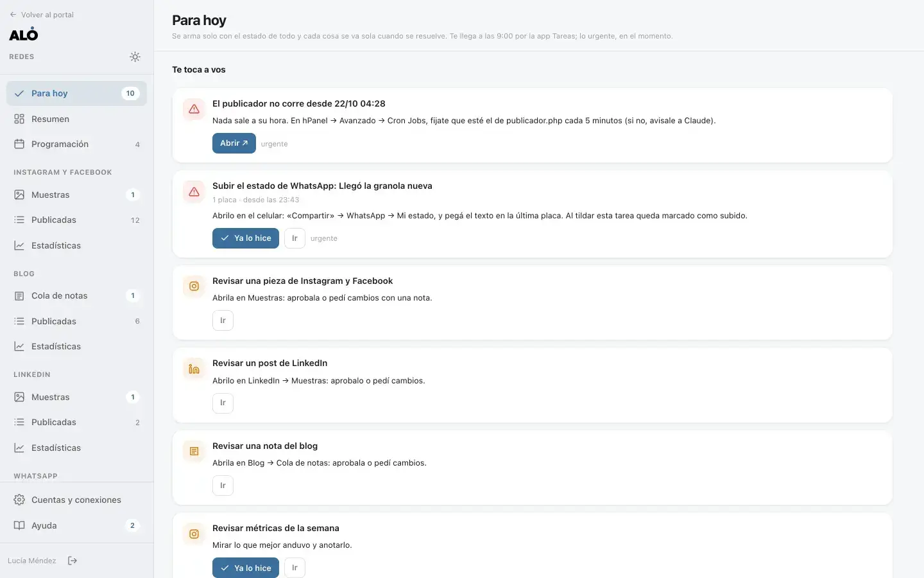Click the back arrow next to Volver al portal

click(x=13, y=15)
